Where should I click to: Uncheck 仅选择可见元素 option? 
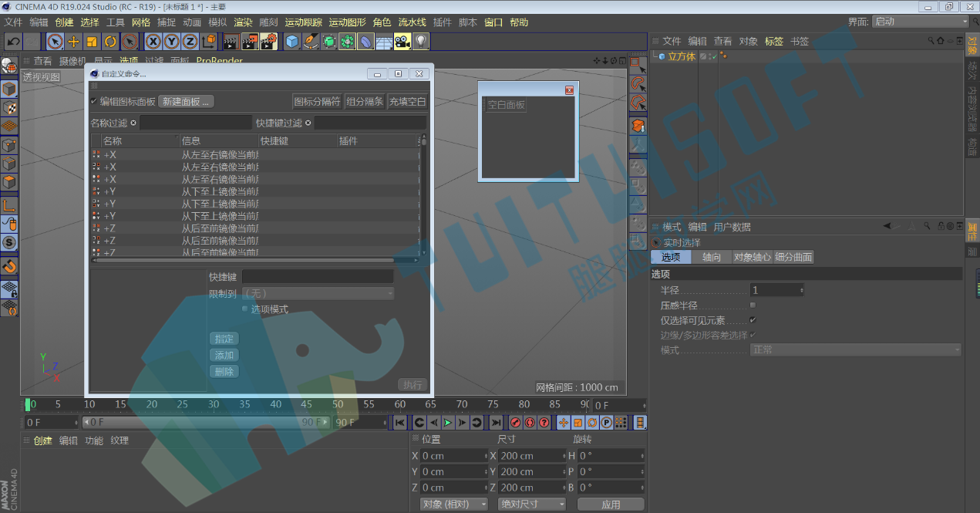pos(753,319)
